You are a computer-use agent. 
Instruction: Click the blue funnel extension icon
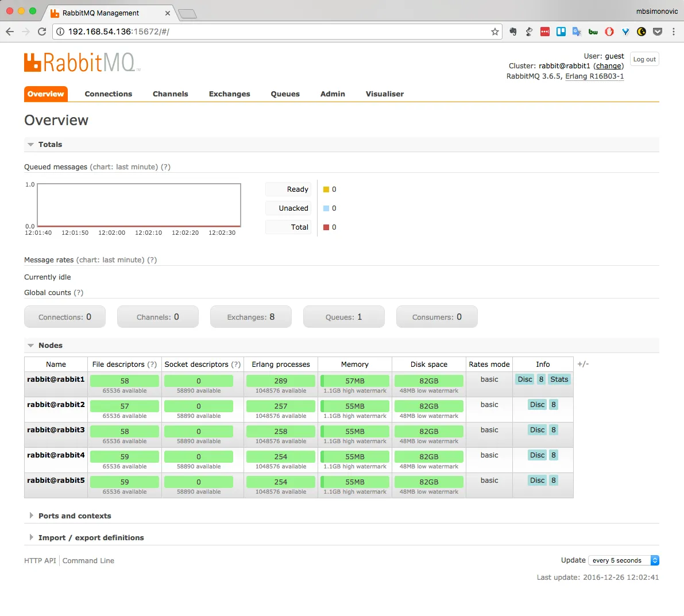pos(625,32)
